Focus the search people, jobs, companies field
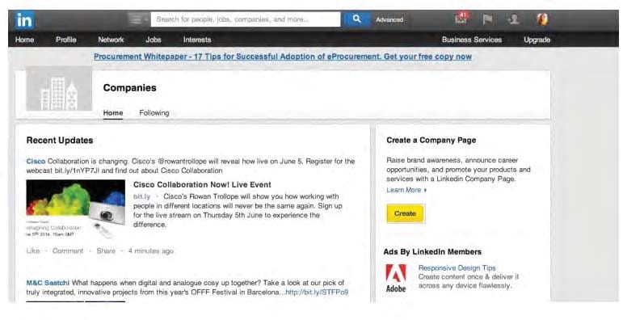The image size is (644, 320). (x=246, y=19)
